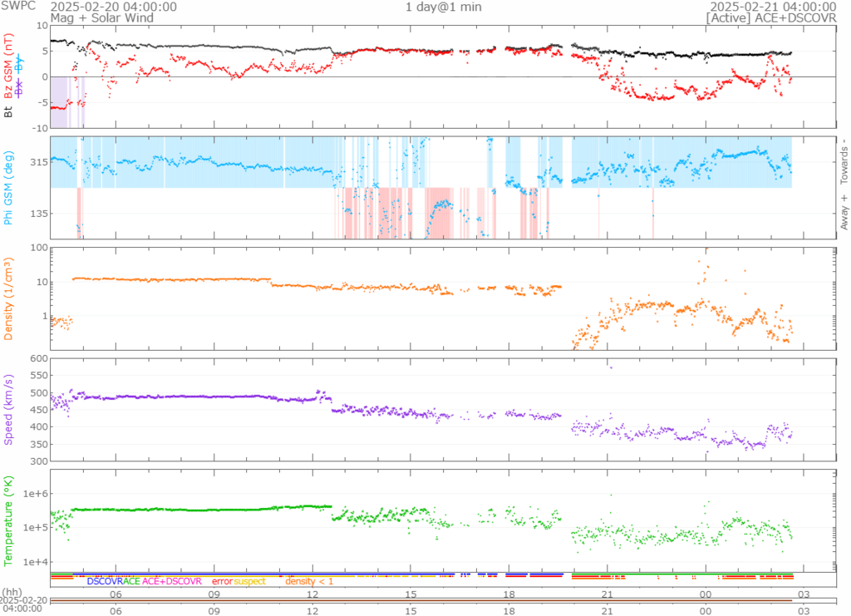
Task: Open the 1 day@1 min timespan selector
Action: (433, 7)
